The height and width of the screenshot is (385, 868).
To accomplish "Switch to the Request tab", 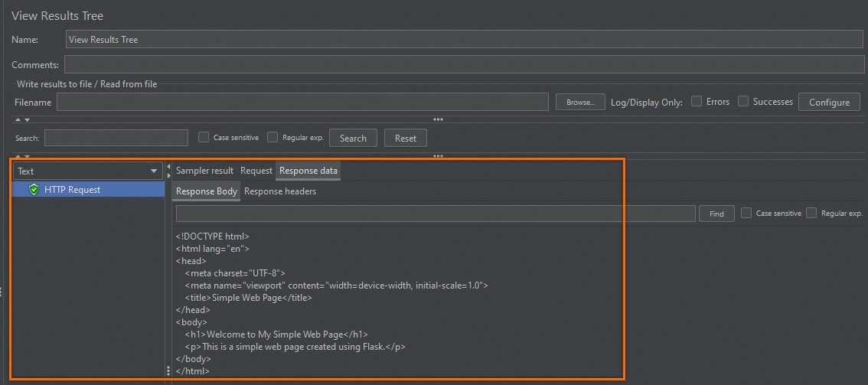I will (x=256, y=171).
